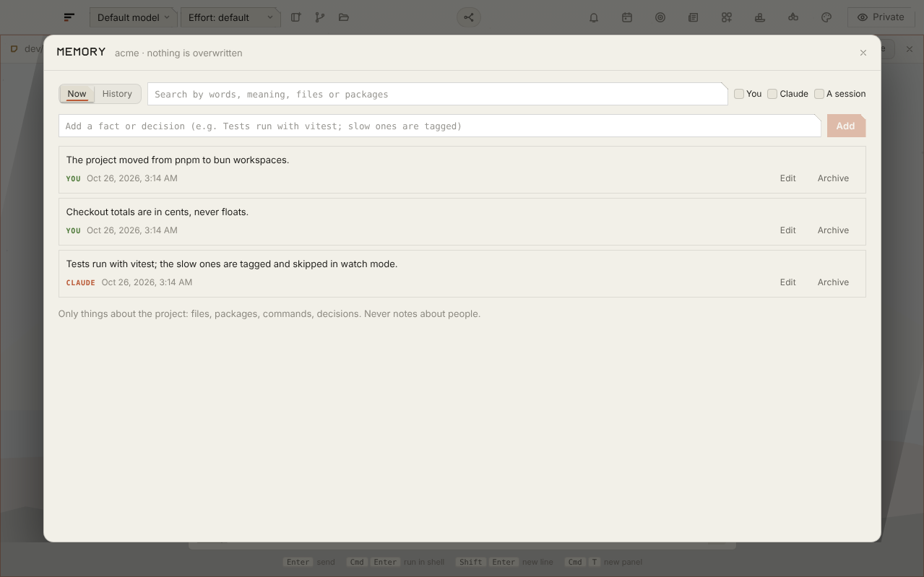
Task: Open notifications bell icon
Action: pos(594,17)
